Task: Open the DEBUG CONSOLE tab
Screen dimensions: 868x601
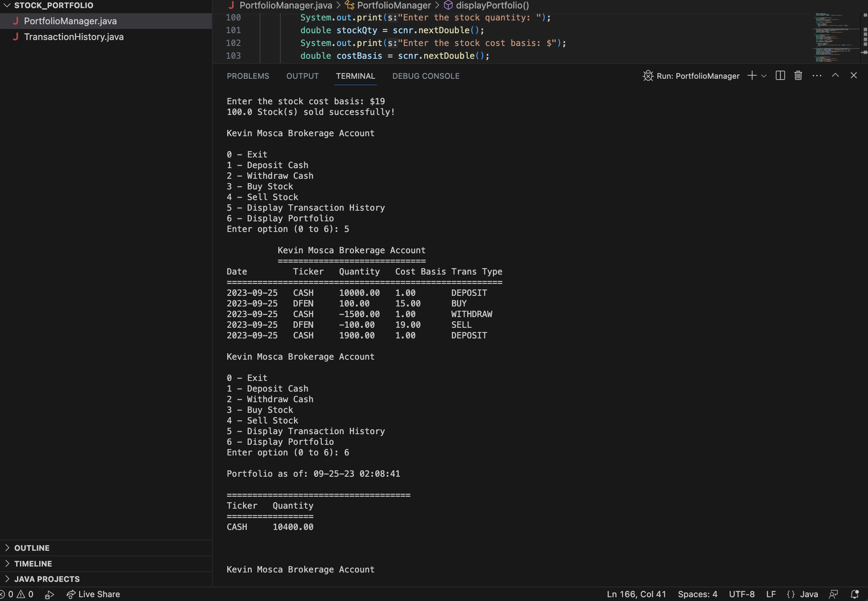Action: tap(425, 76)
